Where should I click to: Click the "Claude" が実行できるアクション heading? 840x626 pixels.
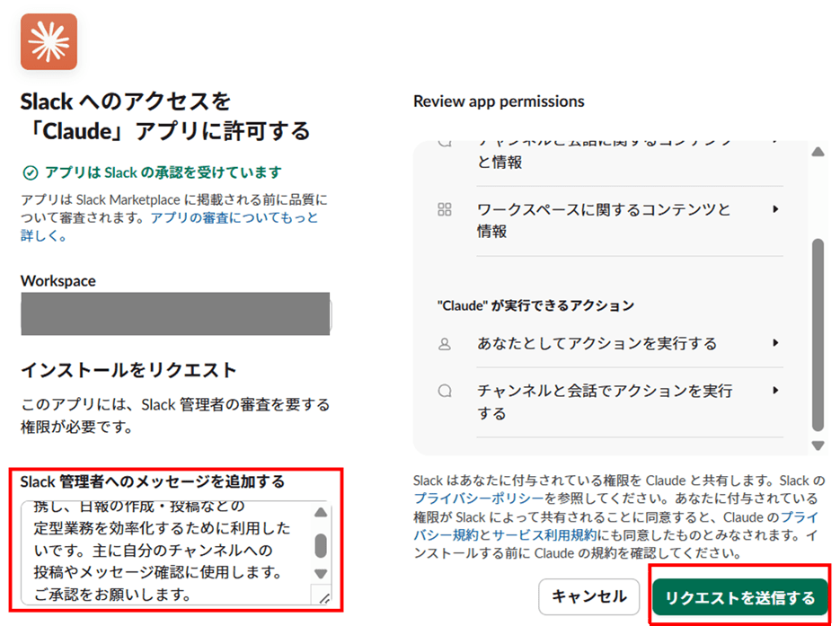(535, 305)
